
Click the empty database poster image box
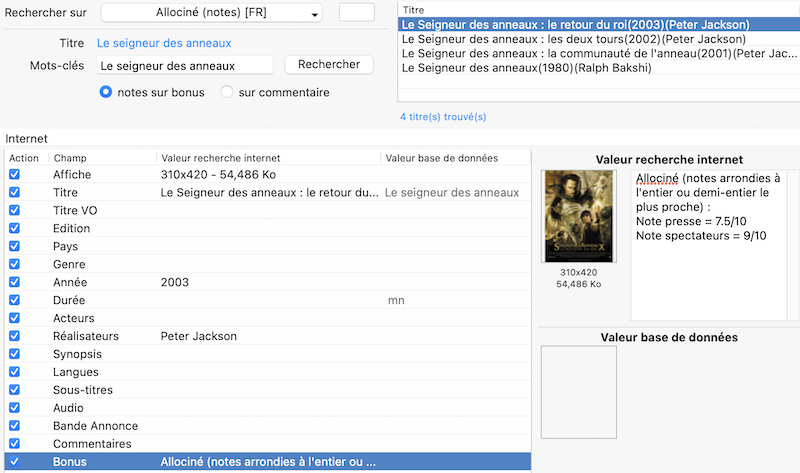pos(576,391)
